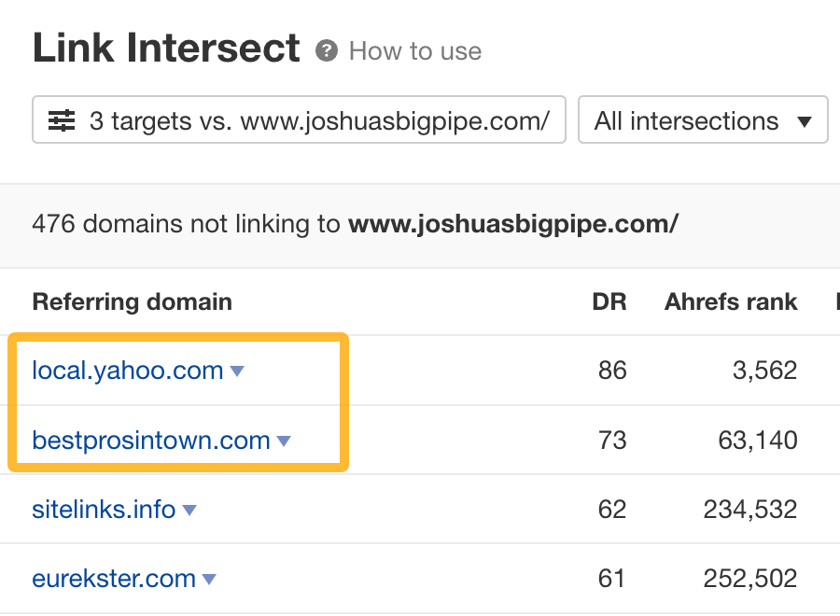
Task: Select the DR column header
Action: (611, 301)
